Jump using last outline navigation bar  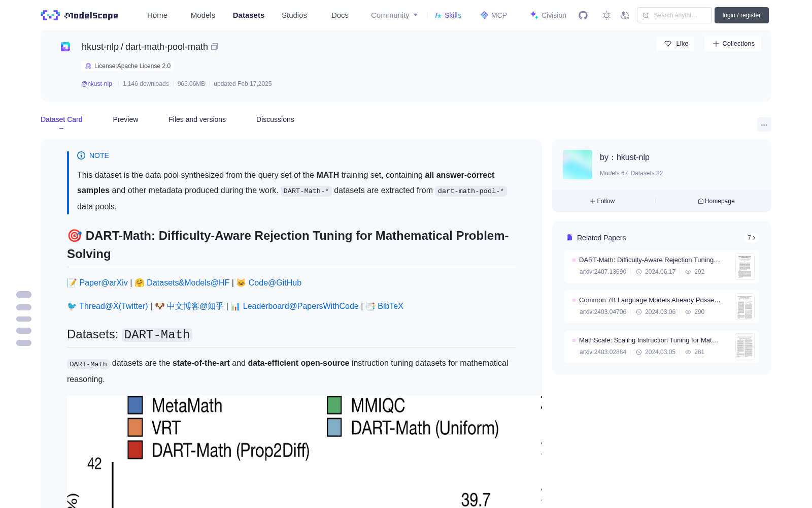[24, 343]
